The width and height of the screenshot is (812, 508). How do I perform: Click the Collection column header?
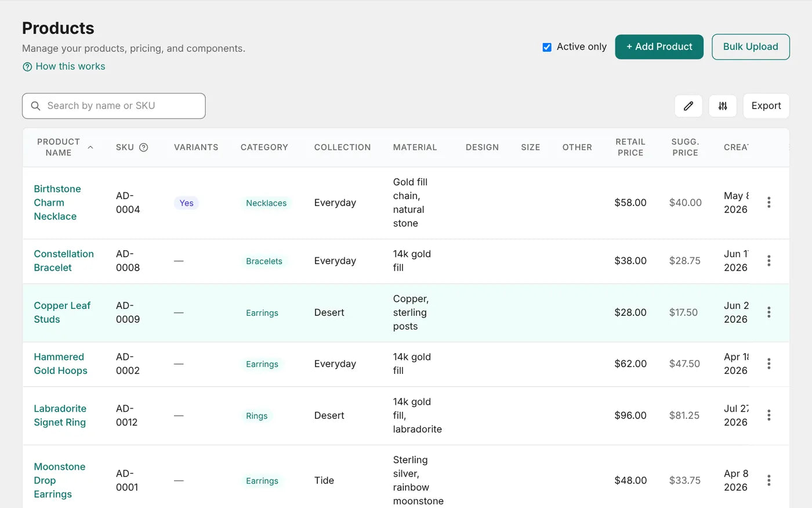[x=342, y=147]
